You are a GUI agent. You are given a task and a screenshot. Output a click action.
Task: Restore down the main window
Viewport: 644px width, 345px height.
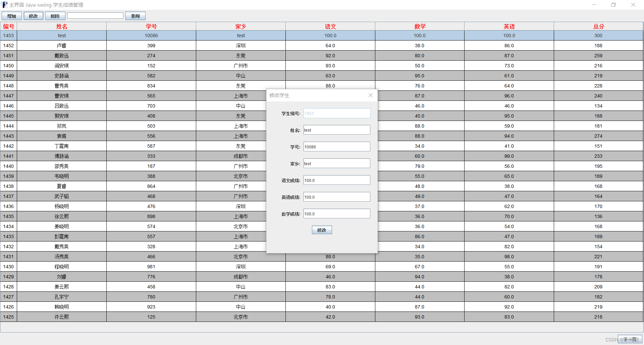point(613,5)
